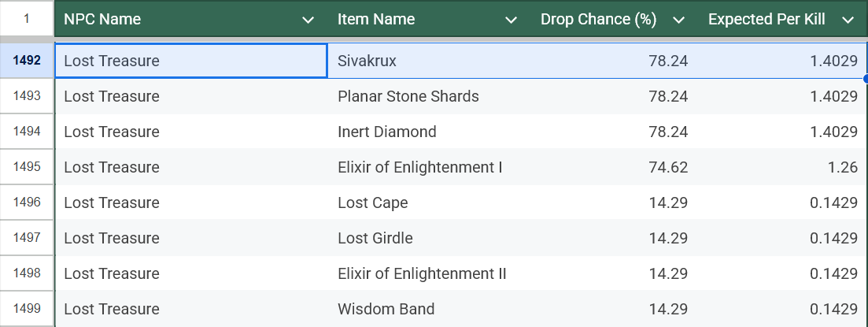The height and width of the screenshot is (327, 868).
Task: Select row header 1495
Action: [27, 167]
